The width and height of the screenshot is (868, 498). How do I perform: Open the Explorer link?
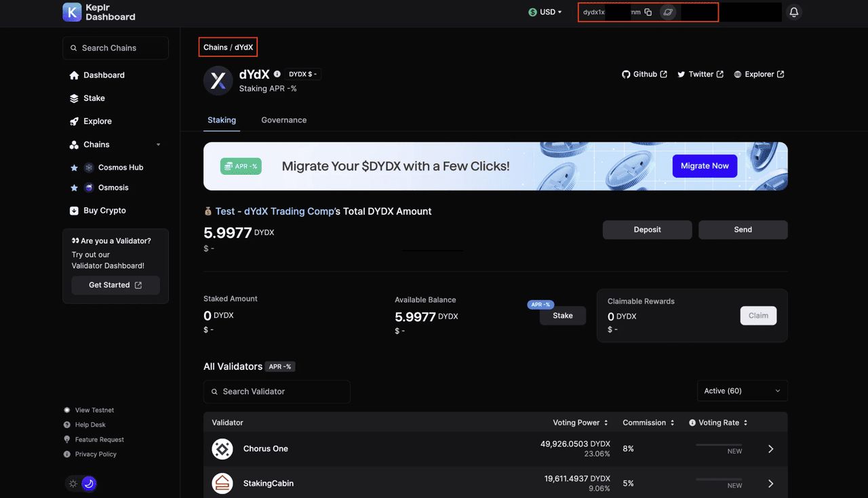pyautogui.click(x=759, y=75)
